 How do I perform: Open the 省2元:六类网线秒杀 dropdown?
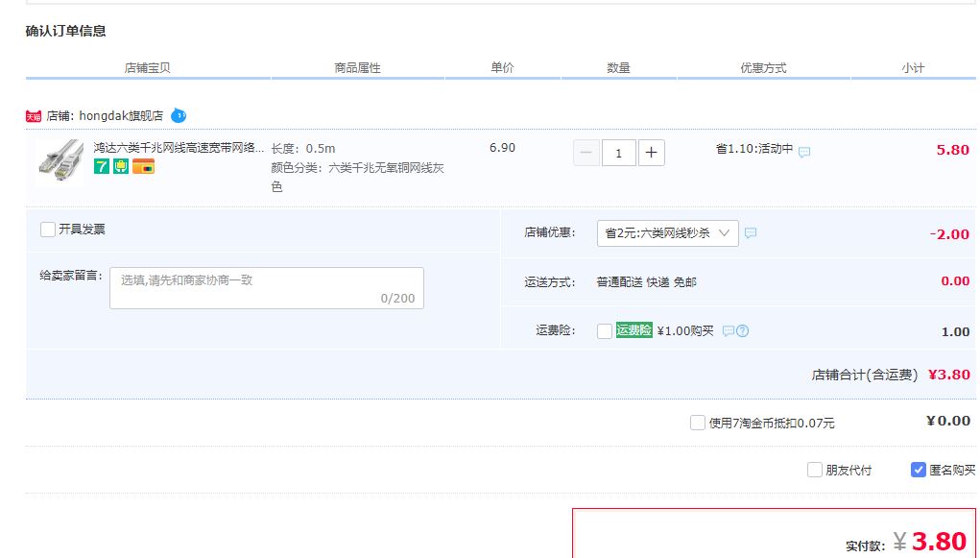(667, 233)
